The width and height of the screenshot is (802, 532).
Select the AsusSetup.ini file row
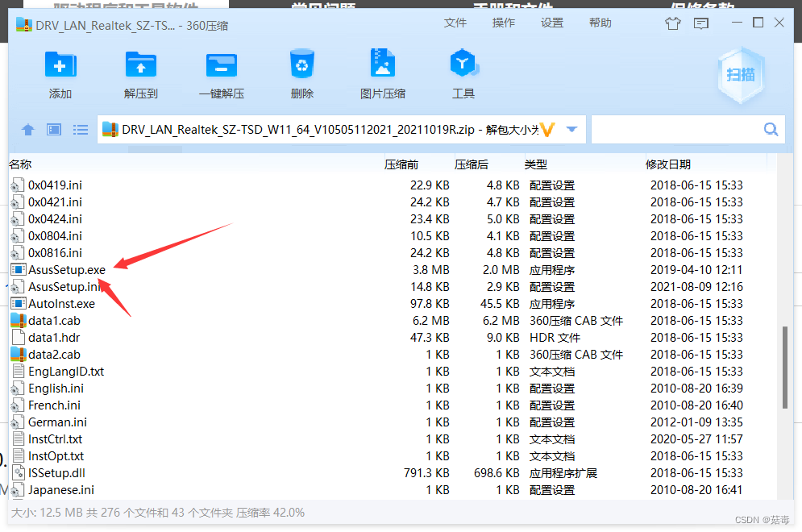pyautogui.click(x=391, y=286)
